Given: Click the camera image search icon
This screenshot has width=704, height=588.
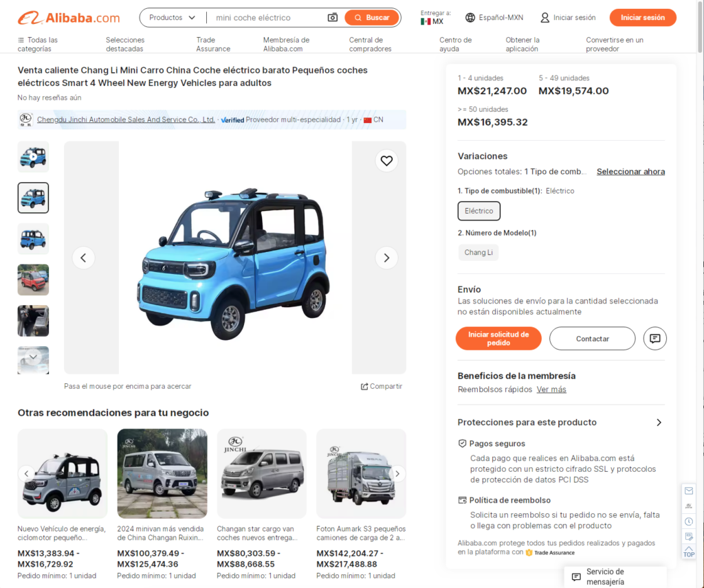Looking at the screenshot, I should tap(332, 17).
